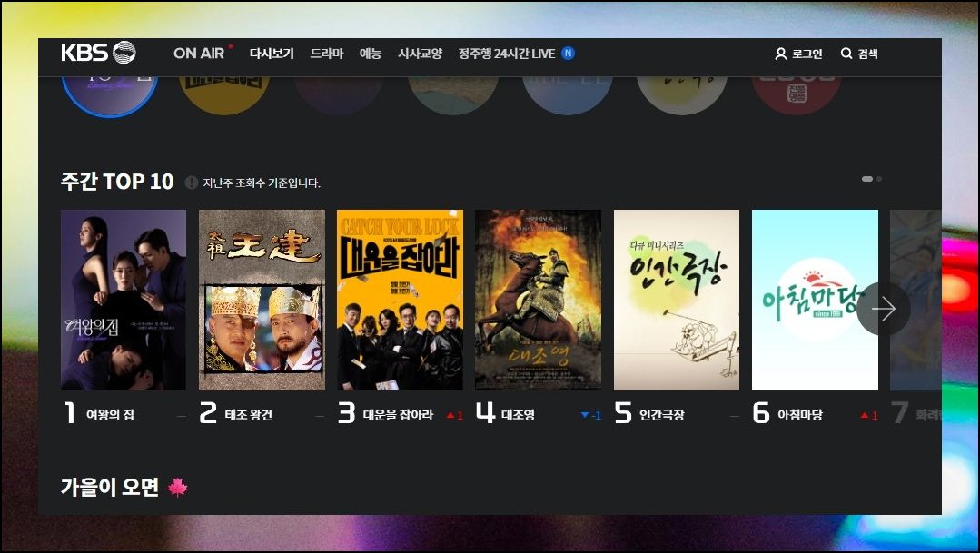Click the 검색 magnifier icon
The height and width of the screenshot is (553, 980).
[x=846, y=53]
